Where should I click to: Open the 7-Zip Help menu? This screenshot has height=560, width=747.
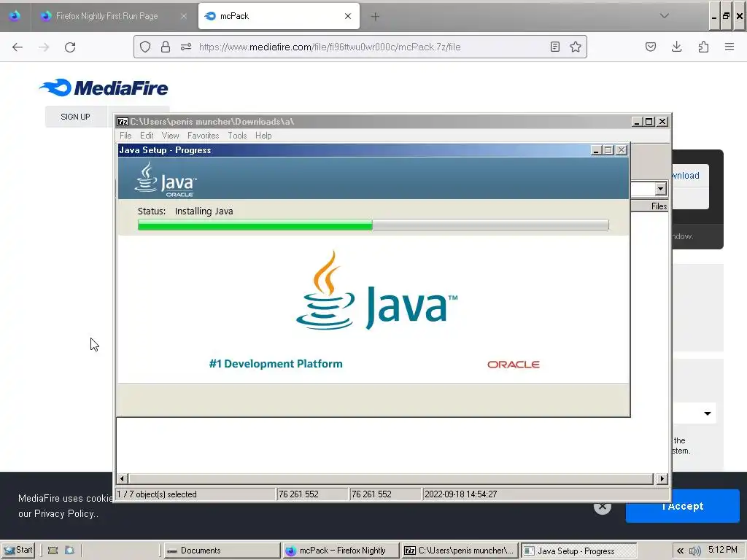pyautogui.click(x=263, y=135)
